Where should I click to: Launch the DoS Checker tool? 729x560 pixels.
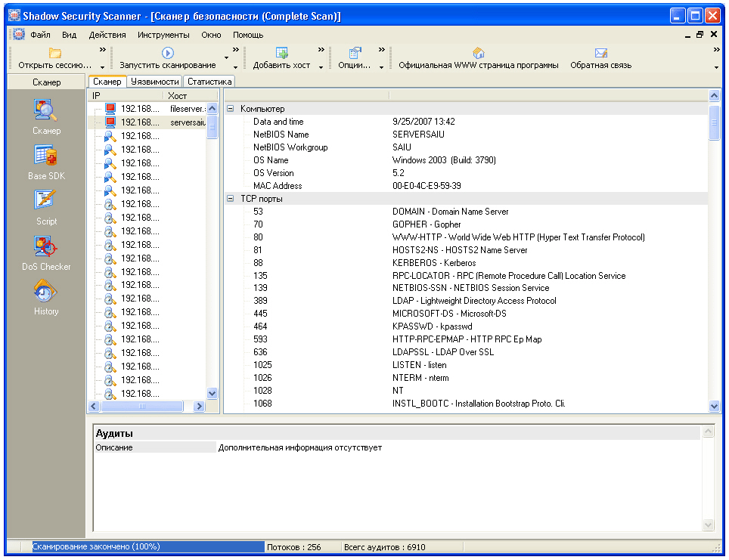click(x=46, y=246)
